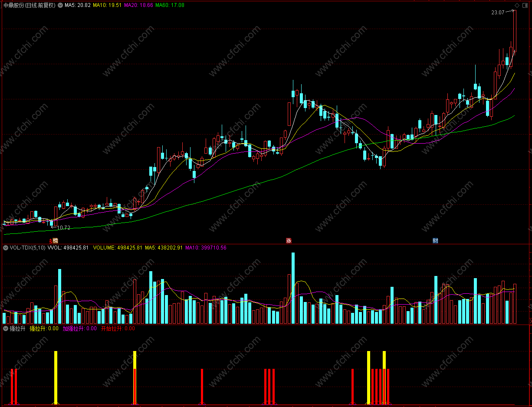
Task: Click the white 强拉升 indicator name
Action: coord(18,328)
